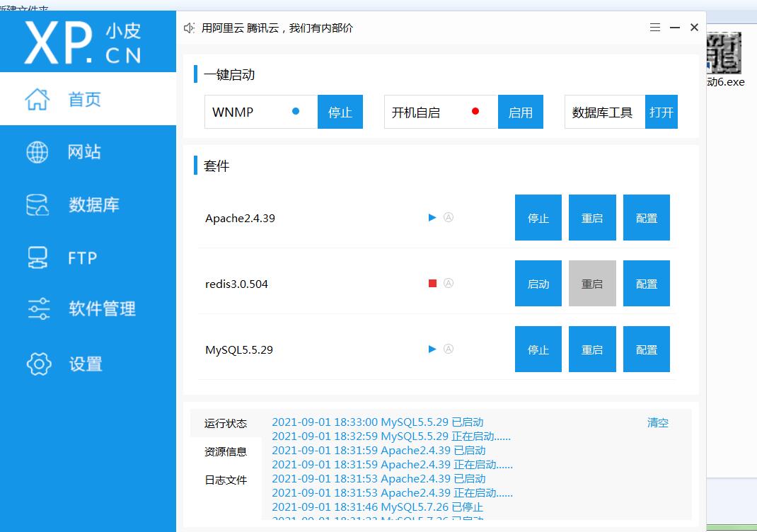Click the 数据库工具 selector field
This screenshot has height=532, width=757.
point(604,112)
